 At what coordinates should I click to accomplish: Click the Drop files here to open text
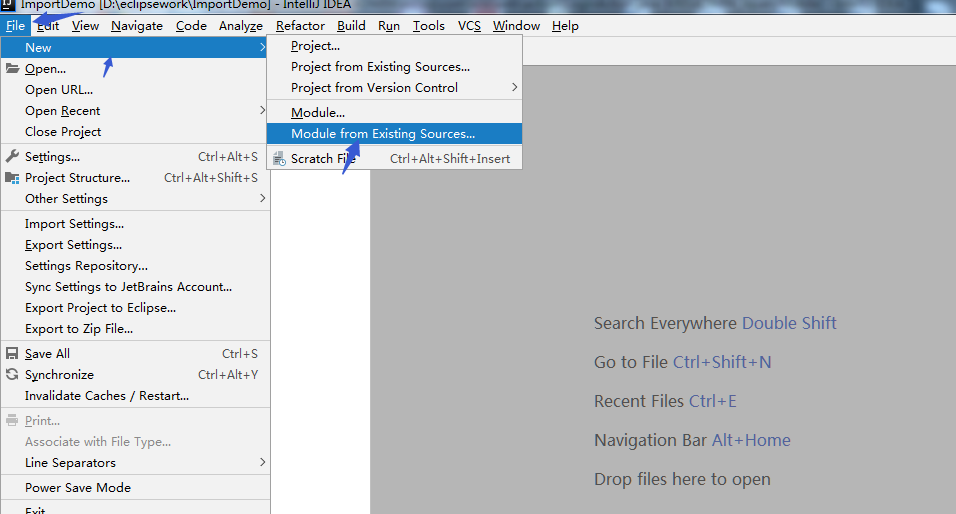click(682, 479)
